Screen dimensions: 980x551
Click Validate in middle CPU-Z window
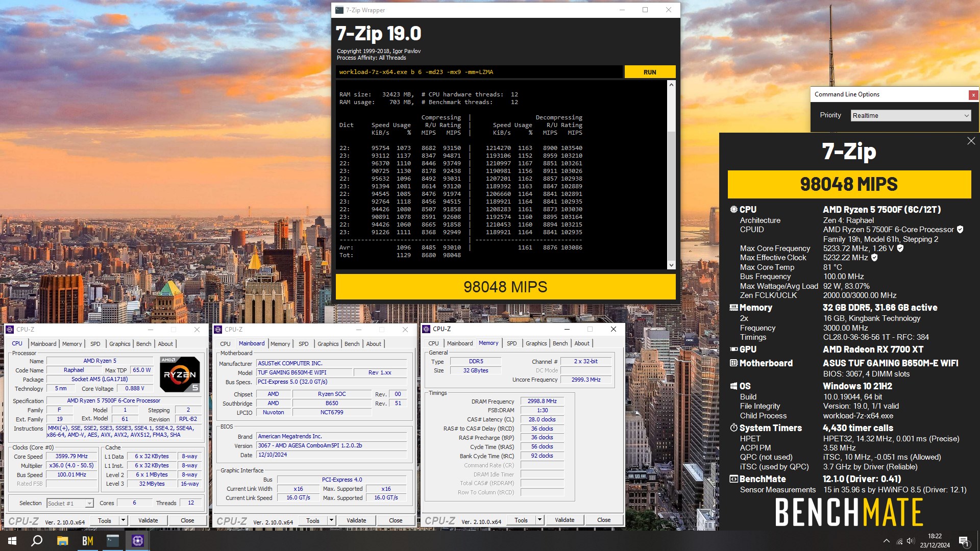pyautogui.click(x=356, y=520)
